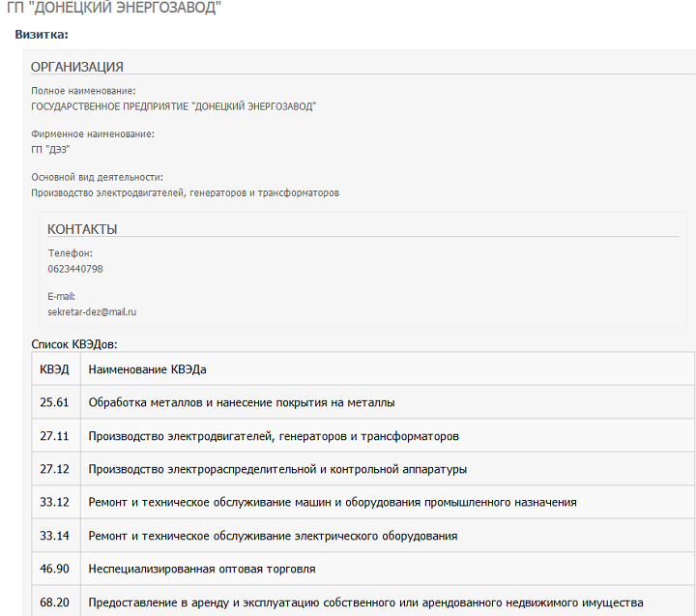Select the row Ремонт и техническое обслуживание электрического оборудования
The height and width of the screenshot is (616, 696).
tap(363, 536)
